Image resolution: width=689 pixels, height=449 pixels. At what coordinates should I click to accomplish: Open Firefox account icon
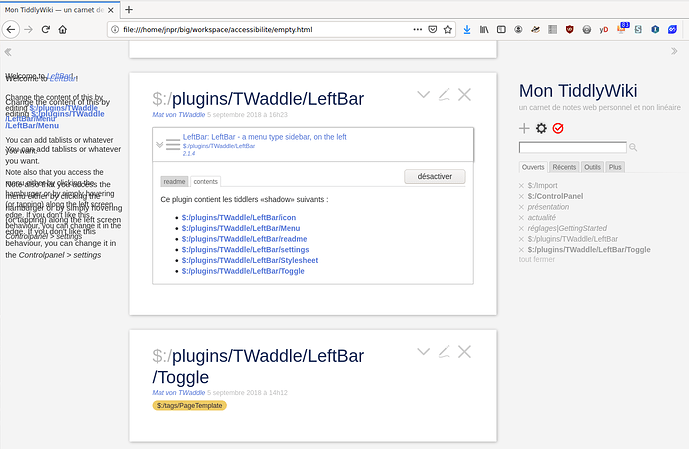coord(518,29)
